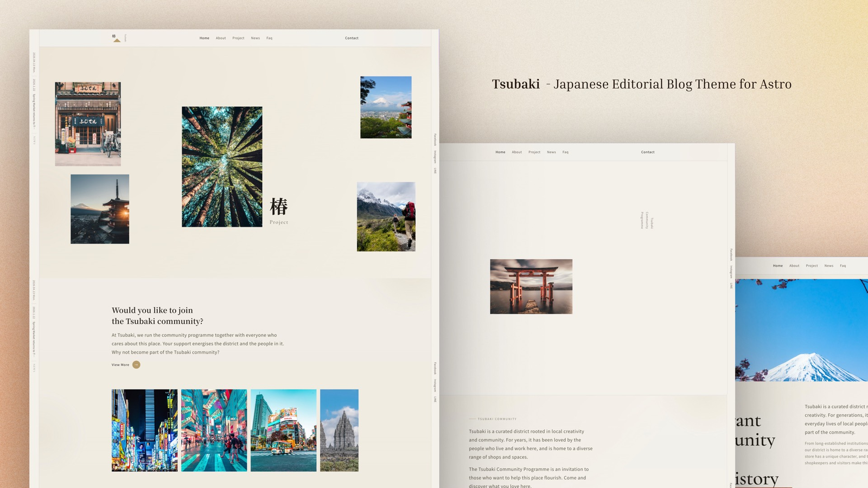Click the Instagram link on the torii gate page

tap(731, 272)
